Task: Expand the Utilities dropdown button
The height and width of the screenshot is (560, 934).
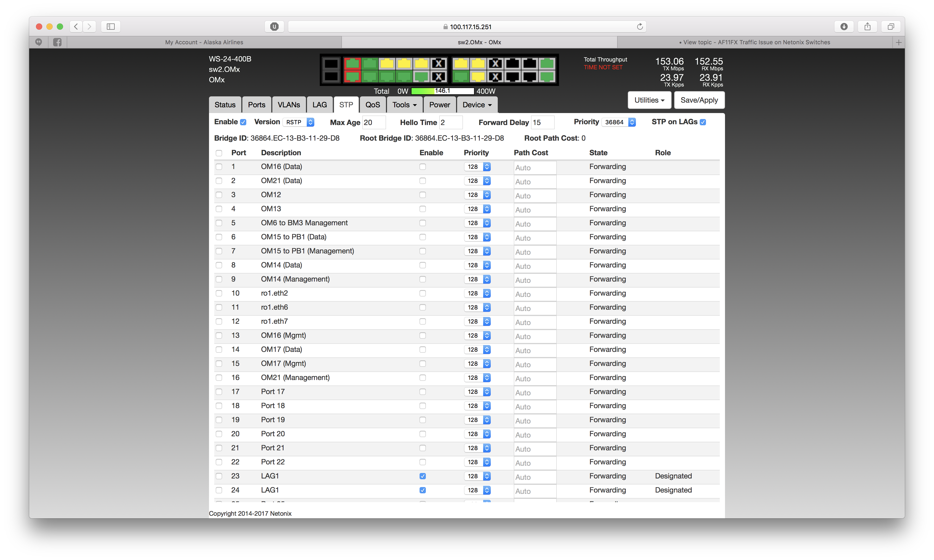Action: click(649, 100)
